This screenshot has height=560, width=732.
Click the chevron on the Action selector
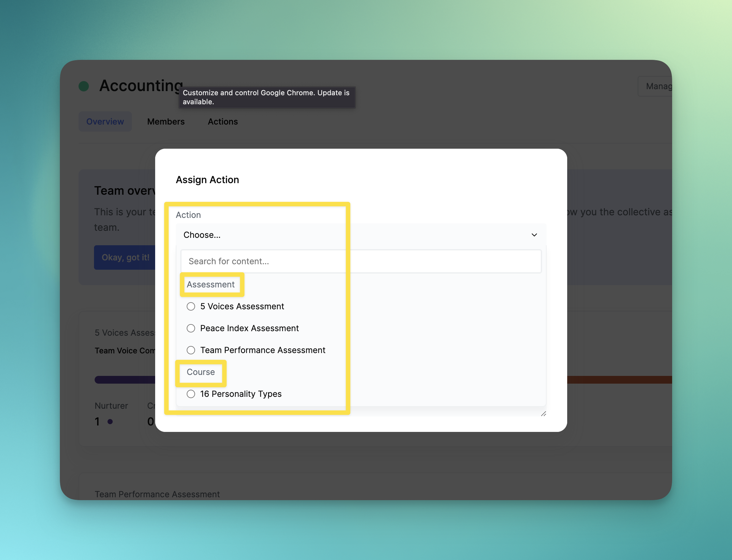pyautogui.click(x=534, y=235)
